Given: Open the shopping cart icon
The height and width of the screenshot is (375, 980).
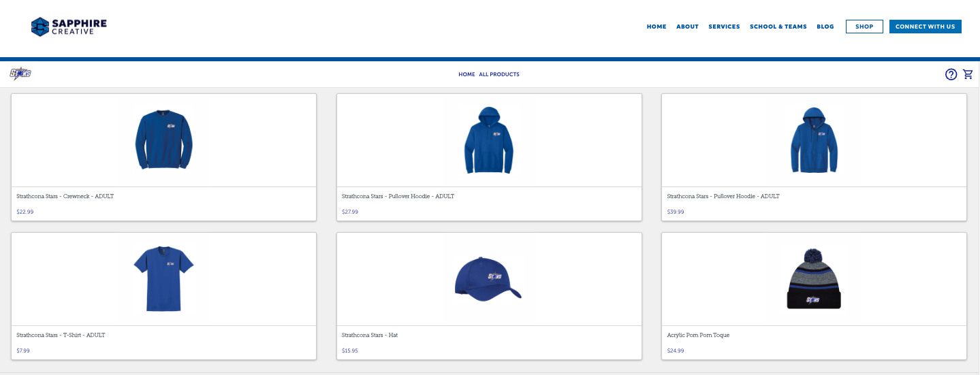Looking at the screenshot, I should [x=968, y=74].
